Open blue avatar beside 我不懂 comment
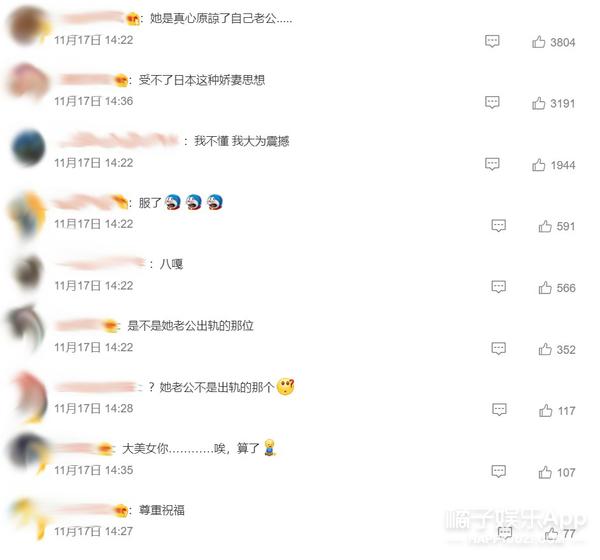Screen dimensions: 600x560 [x=29, y=148]
